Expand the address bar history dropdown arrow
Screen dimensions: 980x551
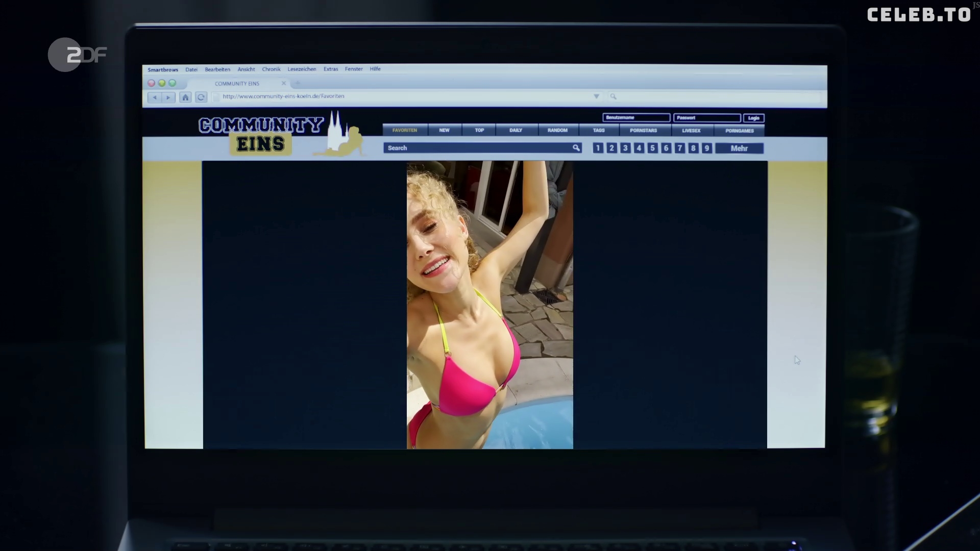point(596,96)
